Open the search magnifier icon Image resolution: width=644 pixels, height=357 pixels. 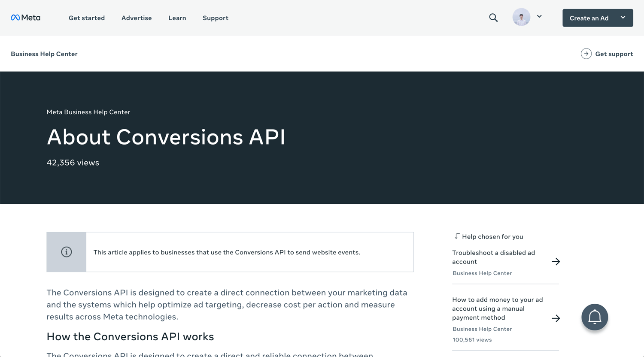point(493,18)
